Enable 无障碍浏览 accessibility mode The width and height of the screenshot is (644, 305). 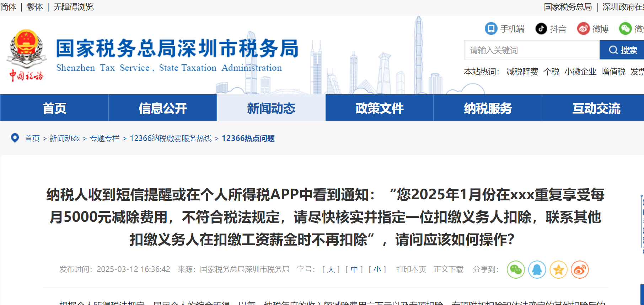74,7
